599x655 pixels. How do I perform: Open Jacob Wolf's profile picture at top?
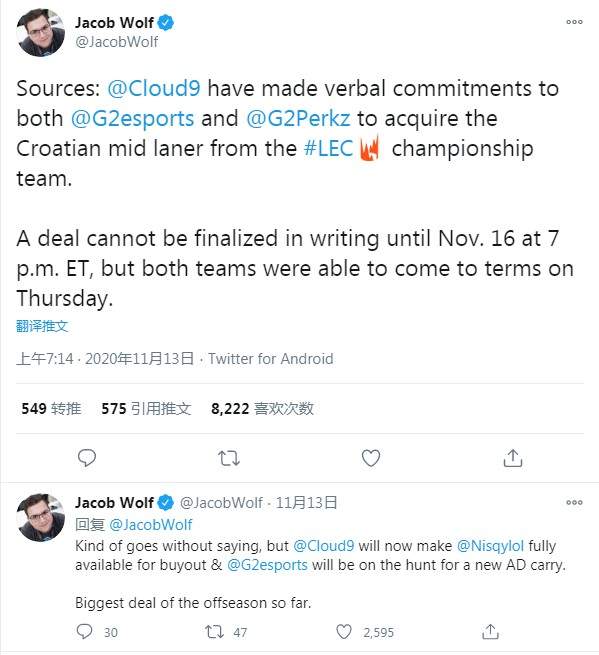(41, 32)
